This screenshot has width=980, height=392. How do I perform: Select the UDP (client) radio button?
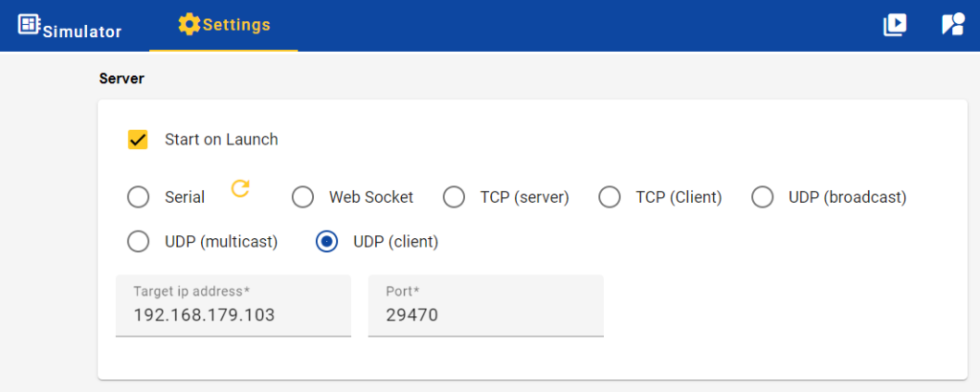(327, 242)
